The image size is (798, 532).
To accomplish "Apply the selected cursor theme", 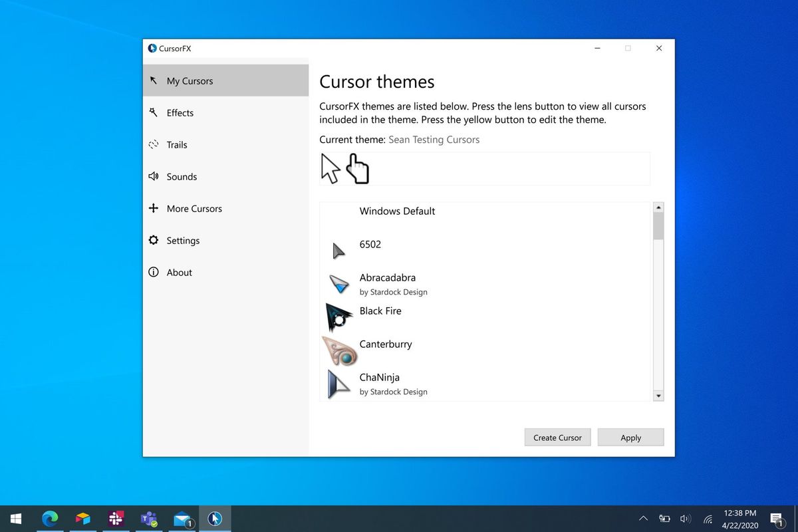I will tap(630, 437).
